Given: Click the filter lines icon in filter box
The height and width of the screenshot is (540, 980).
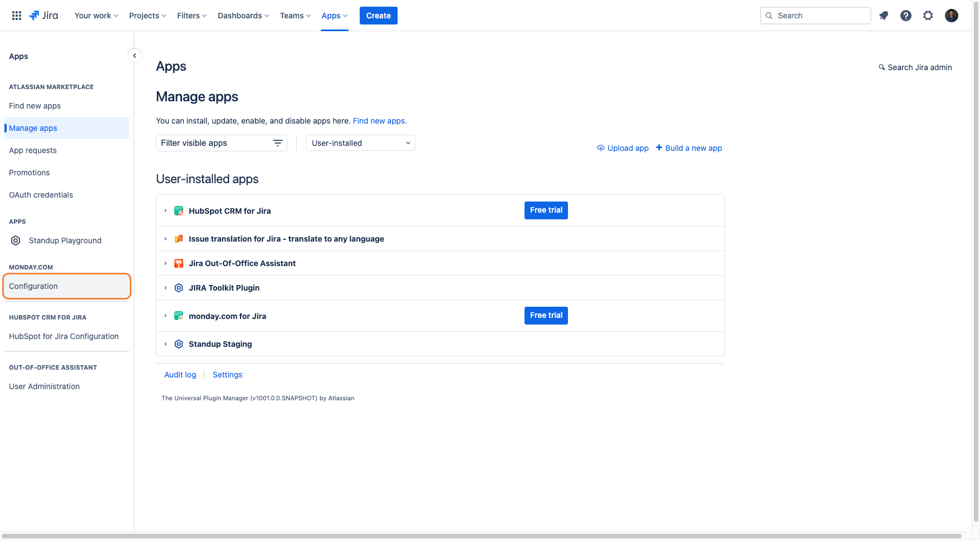Looking at the screenshot, I should pyautogui.click(x=278, y=143).
